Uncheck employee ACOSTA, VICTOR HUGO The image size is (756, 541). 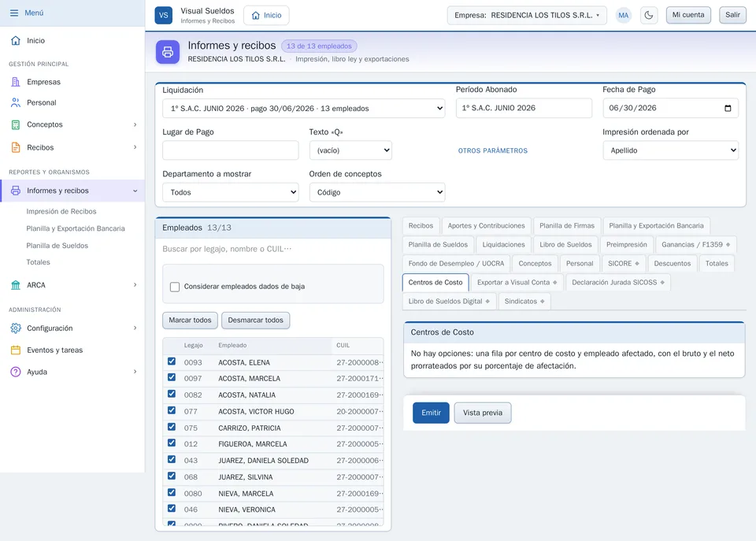172,410
